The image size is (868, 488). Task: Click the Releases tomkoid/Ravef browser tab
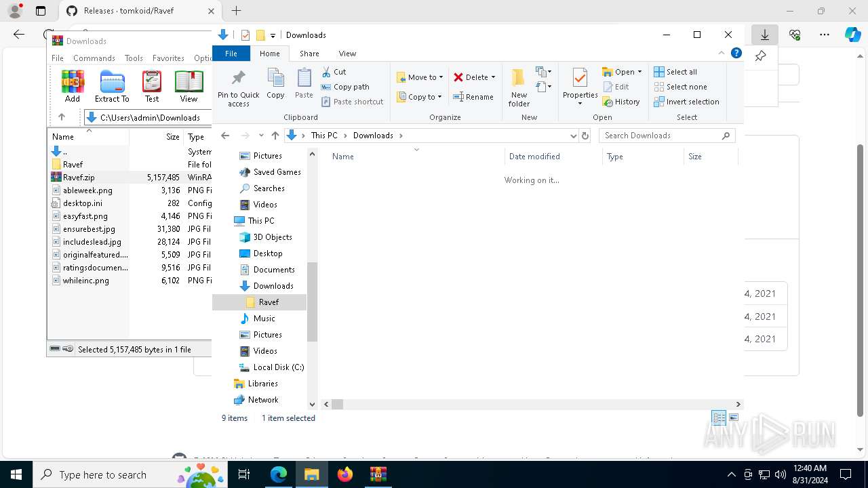pyautogui.click(x=141, y=11)
